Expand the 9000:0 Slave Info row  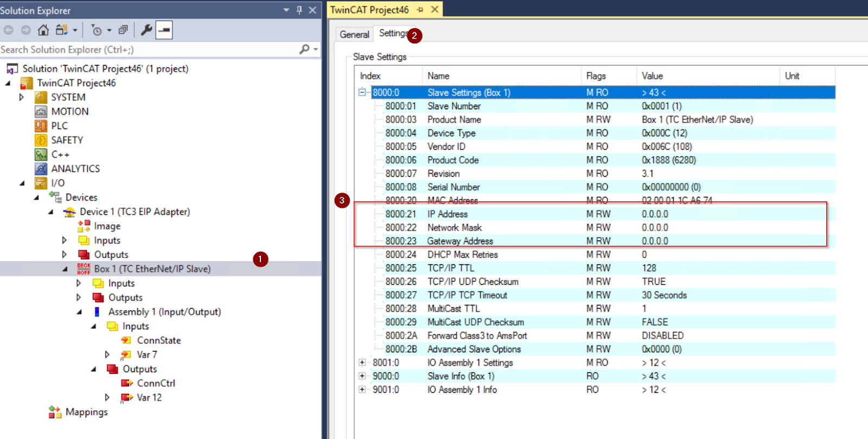point(362,376)
